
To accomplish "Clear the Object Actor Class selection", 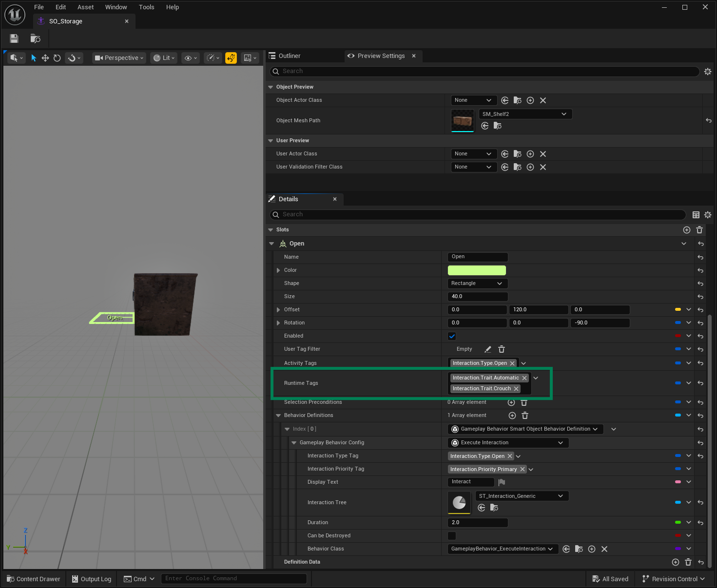I will pos(543,100).
